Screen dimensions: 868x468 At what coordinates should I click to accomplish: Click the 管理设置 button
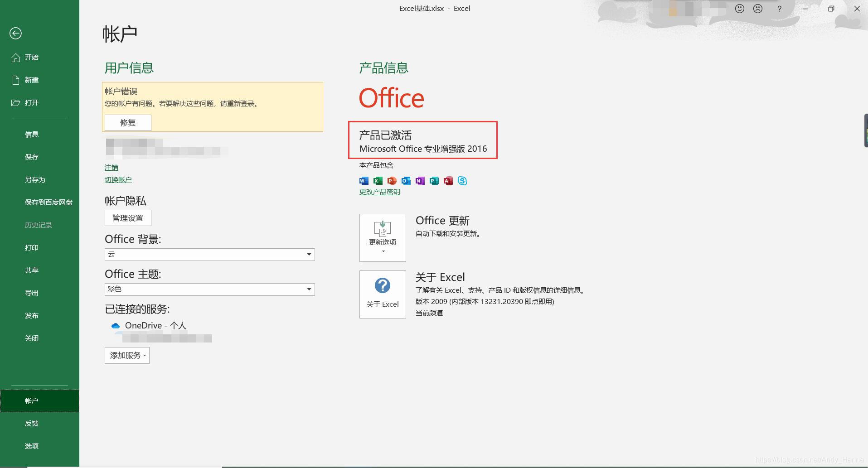128,218
